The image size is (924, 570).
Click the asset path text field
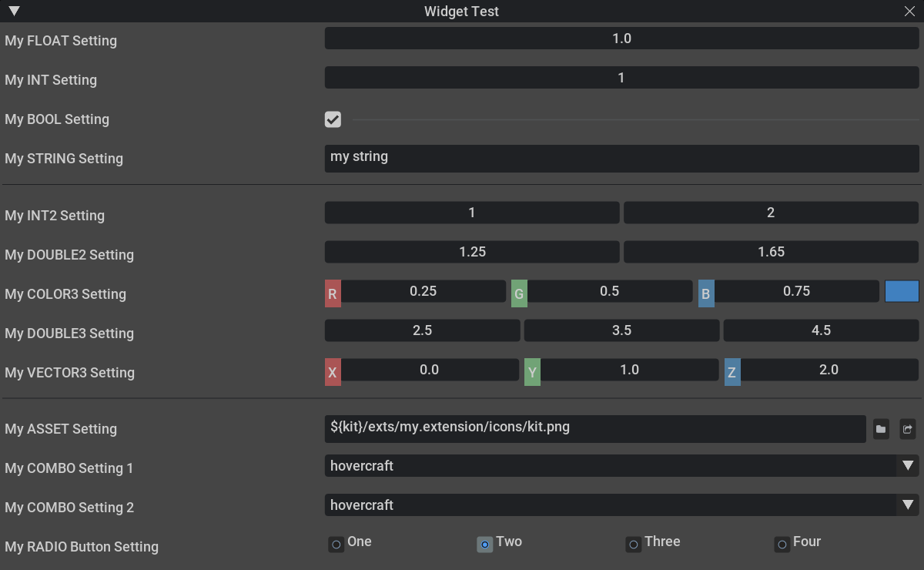tap(594, 428)
